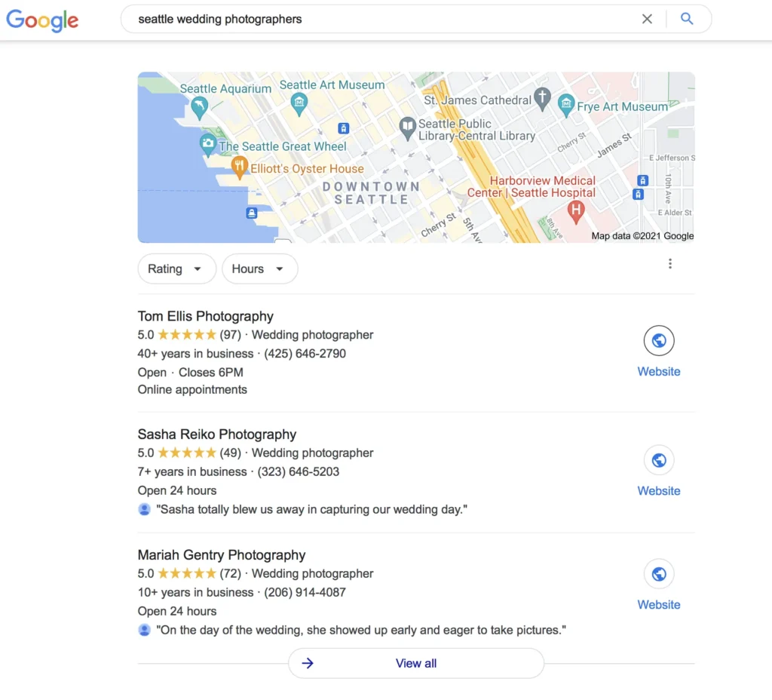Screen dimensions: 772x700
Task: Select the Elliott's Oyster House restaurant pin
Action: point(239,167)
